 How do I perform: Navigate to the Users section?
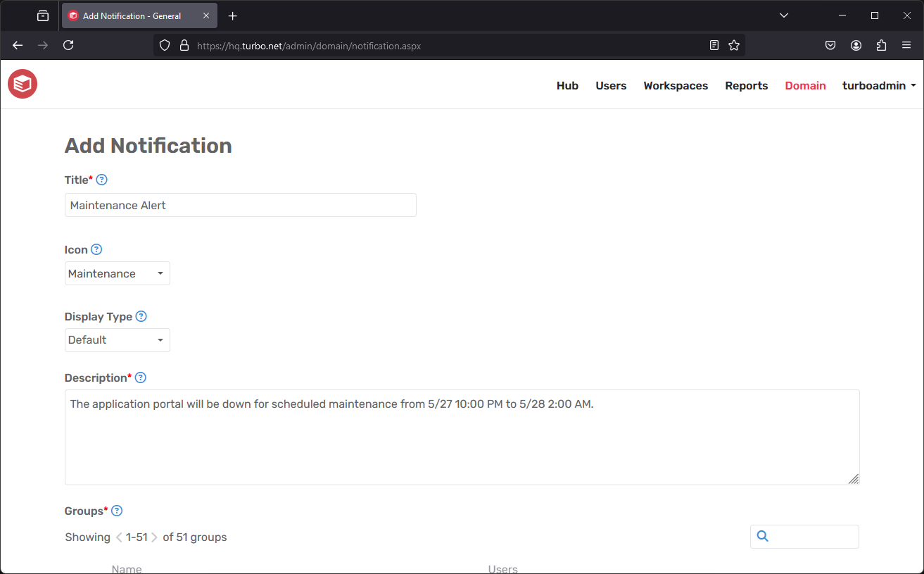click(610, 85)
